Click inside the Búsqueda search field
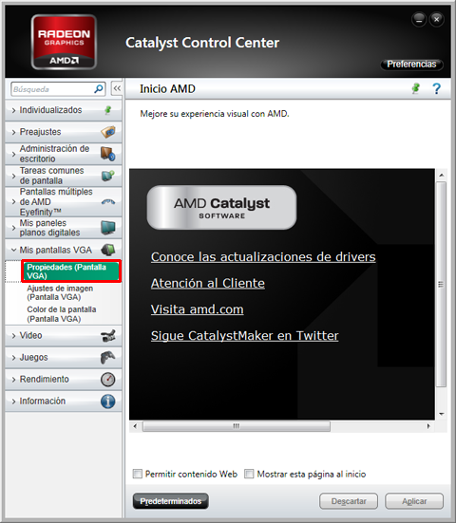Image resolution: width=456 pixels, height=523 pixels. [x=53, y=89]
